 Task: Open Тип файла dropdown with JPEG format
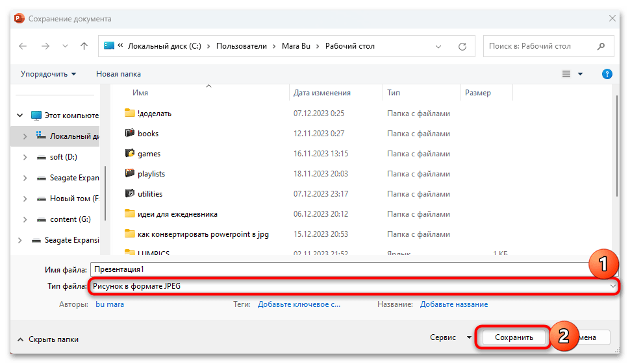[353, 286]
